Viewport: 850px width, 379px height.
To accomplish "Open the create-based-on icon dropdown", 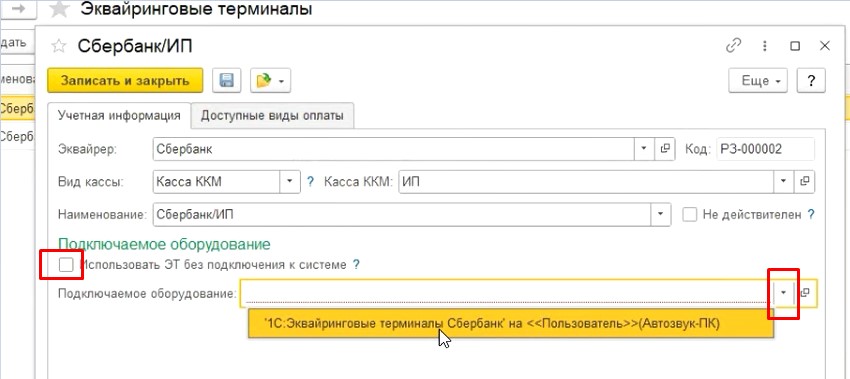I will tap(271, 81).
